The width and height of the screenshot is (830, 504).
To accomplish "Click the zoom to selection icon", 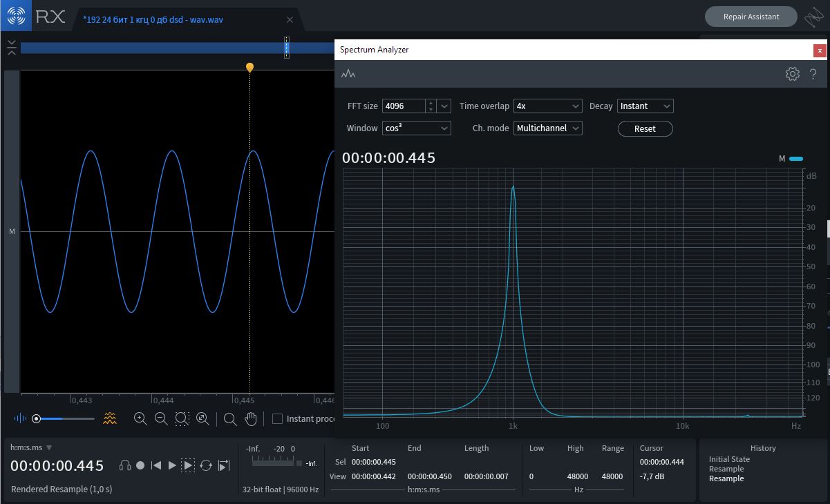I will [x=182, y=418].
